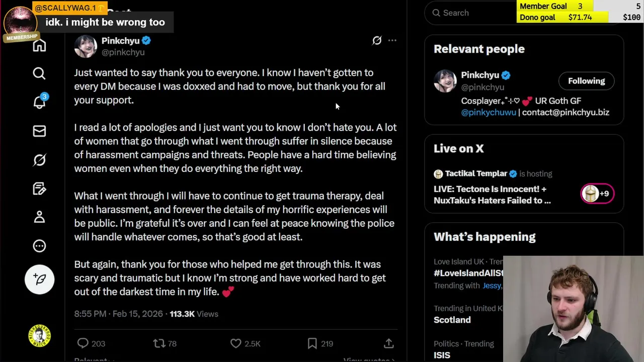Open the Scotland trending topic

point(452,320)
